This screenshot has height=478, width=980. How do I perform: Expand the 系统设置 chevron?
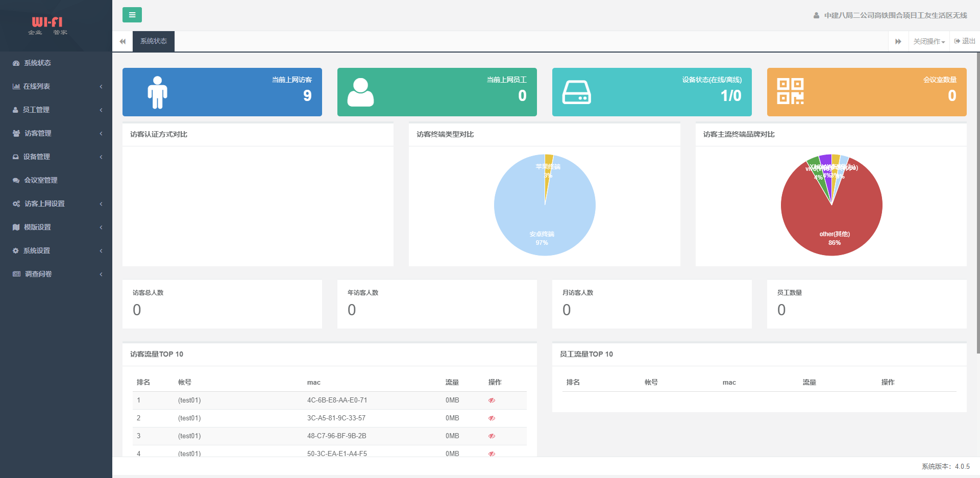(x=101, y=251)
